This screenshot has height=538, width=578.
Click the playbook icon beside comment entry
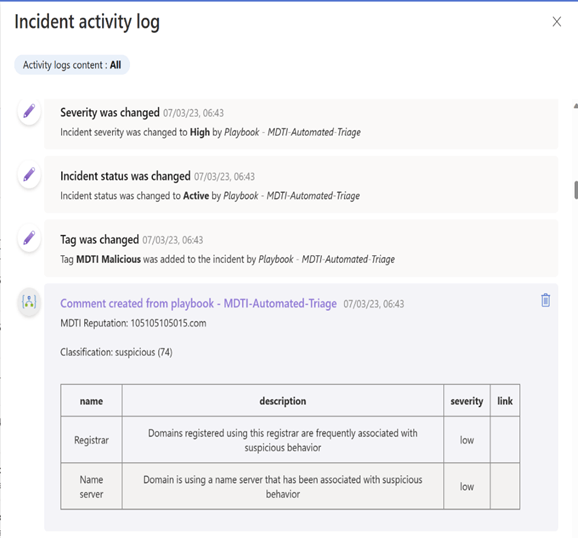pos(29,302)
